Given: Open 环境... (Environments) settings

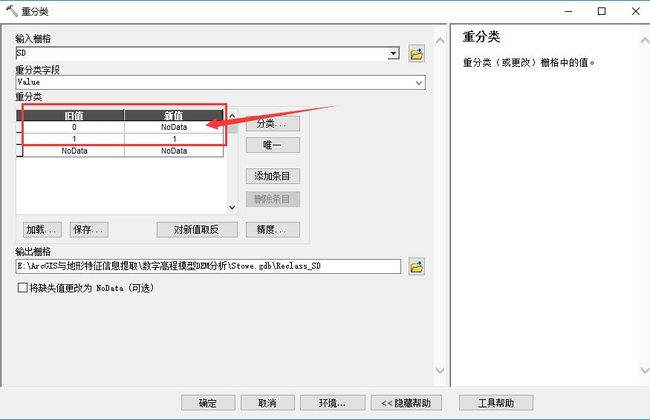Looking at the screenshot, I should (332, 403).
